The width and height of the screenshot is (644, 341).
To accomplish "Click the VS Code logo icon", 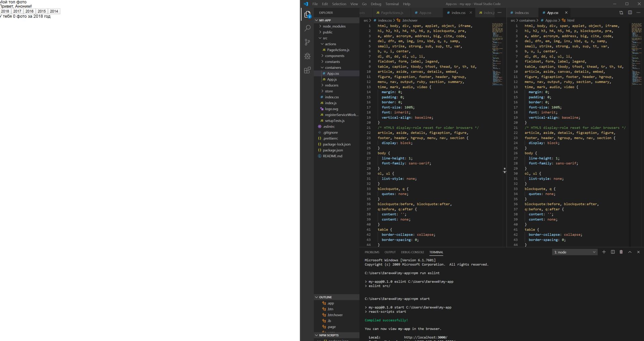I will (x=306, y=4).
